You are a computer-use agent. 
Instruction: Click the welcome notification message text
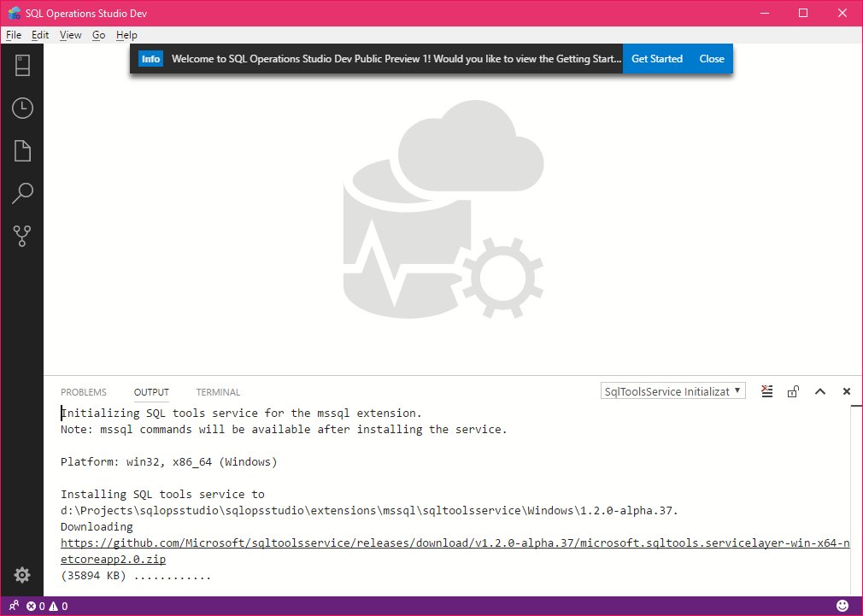[x=396, y=59]
